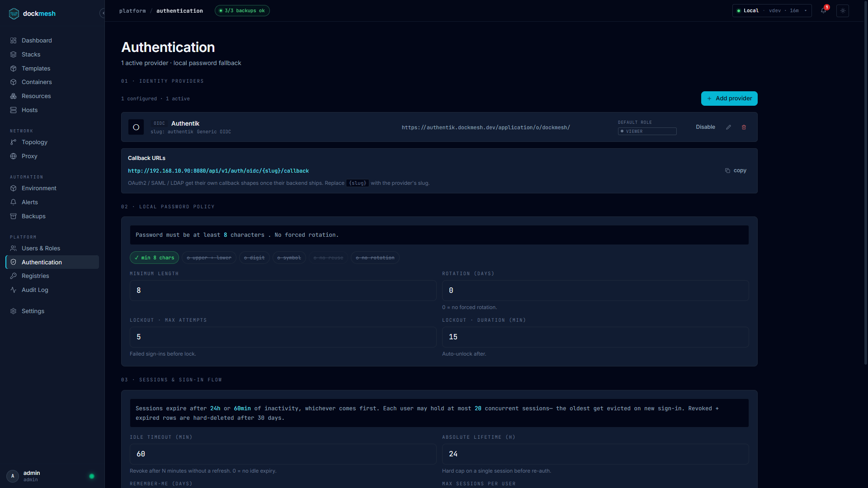Open the Local host selector dropdown

pos(772,10)
